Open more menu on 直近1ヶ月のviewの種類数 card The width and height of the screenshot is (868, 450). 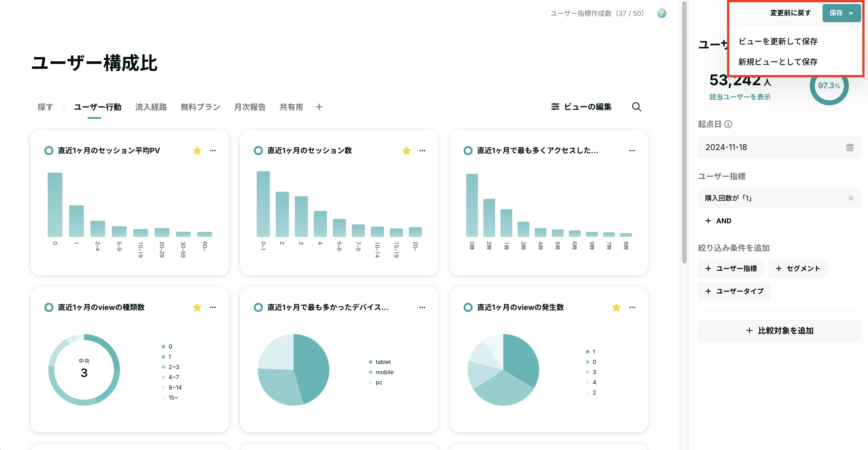(x=213, y=307)
